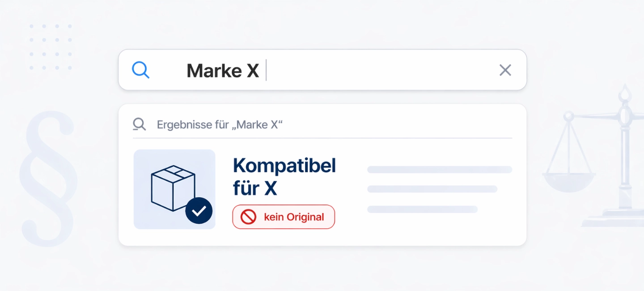Click the Marke X query text

[223, 71]
